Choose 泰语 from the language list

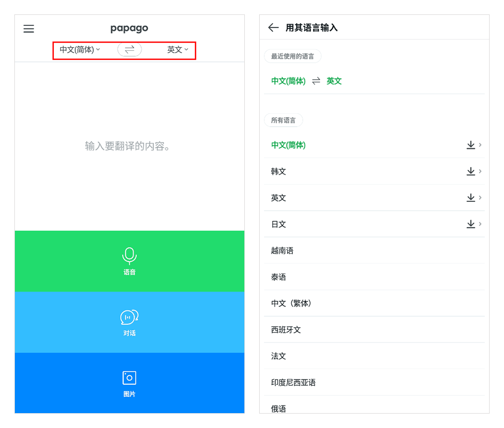point(374,277)
